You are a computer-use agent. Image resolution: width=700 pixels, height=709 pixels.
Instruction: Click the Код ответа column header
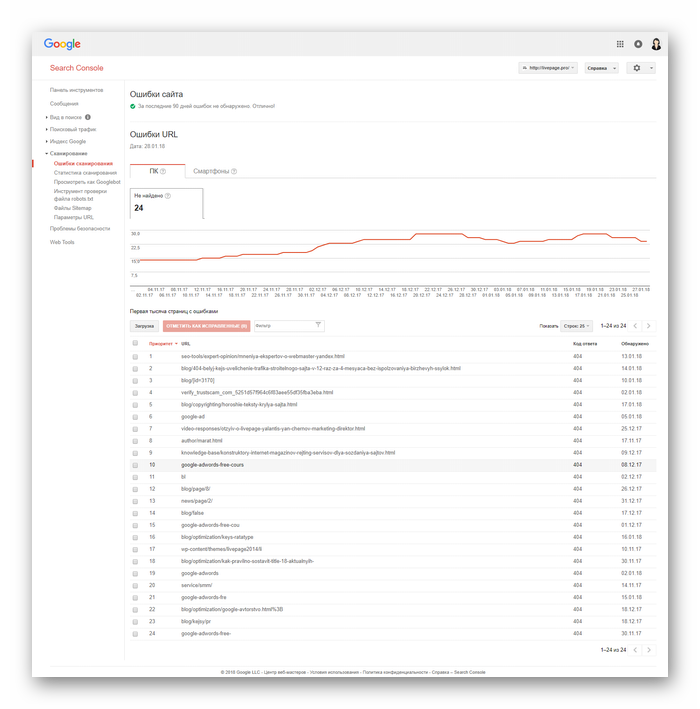[x=585, y=344]
